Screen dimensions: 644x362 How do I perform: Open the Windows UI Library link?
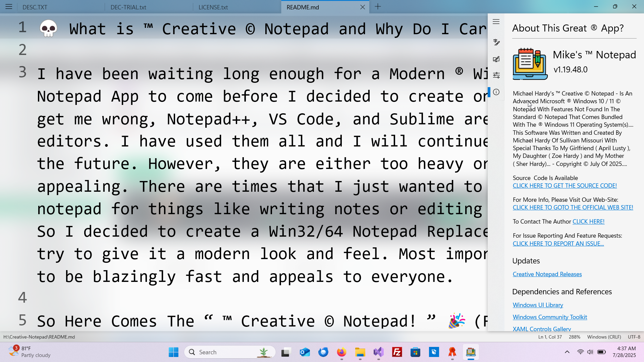(x=538, y=305)
